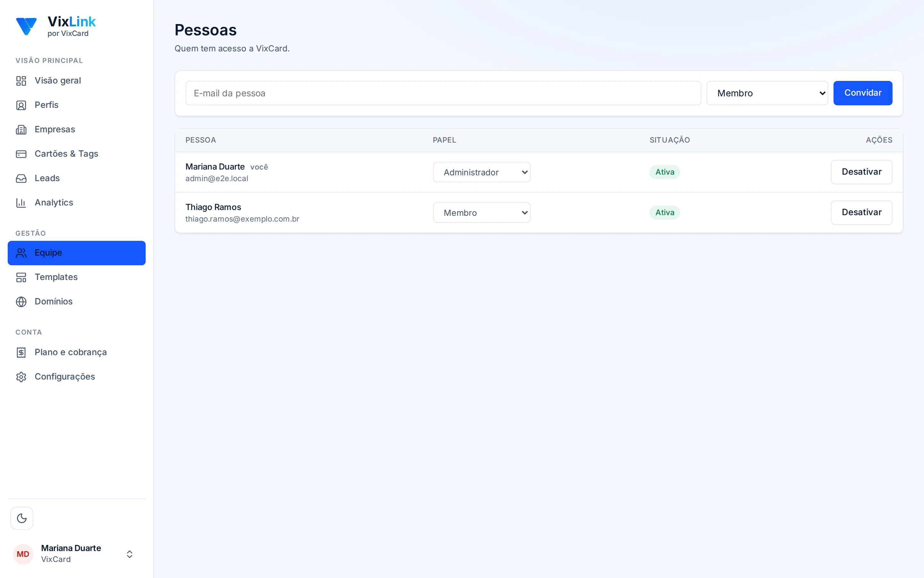Image resolution: width=924 pixels, height=578 pixels.
Task: Click the Domínios globe icon
Action: coord(21,302)
